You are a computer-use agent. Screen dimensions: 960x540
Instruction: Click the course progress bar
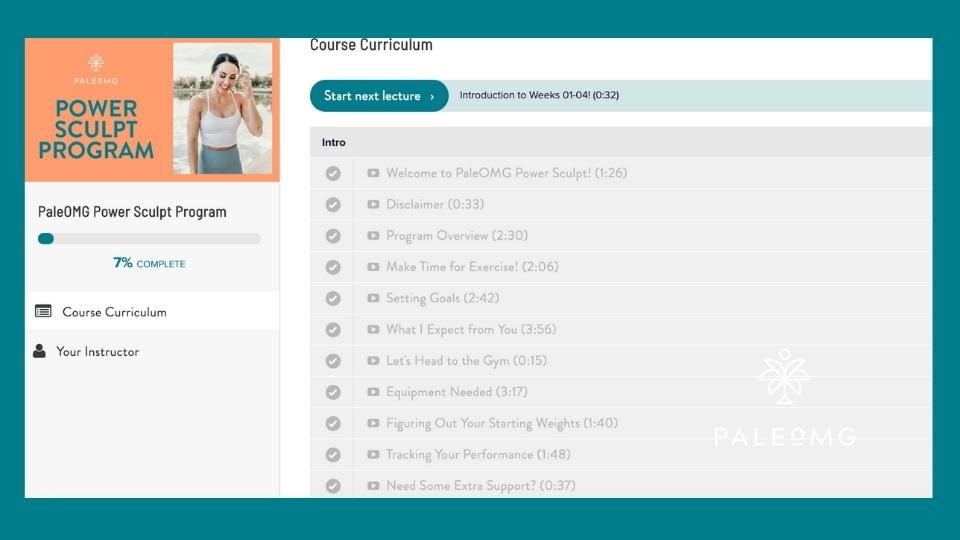149,238
